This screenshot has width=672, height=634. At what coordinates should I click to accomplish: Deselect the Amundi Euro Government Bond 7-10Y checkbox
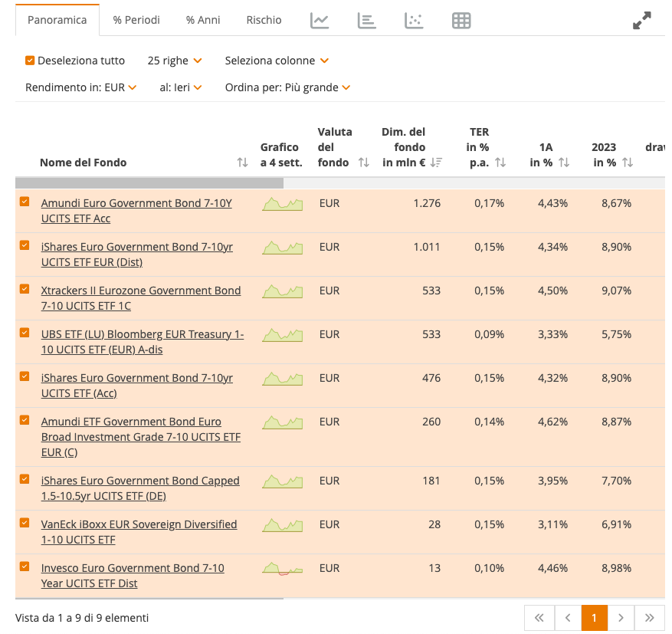[24, 202]
